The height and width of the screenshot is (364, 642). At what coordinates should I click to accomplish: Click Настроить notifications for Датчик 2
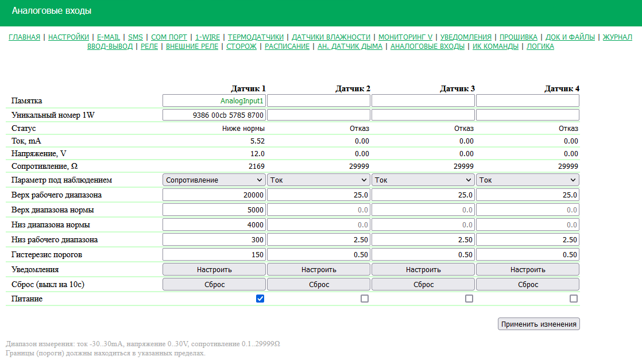coord(319,269)
